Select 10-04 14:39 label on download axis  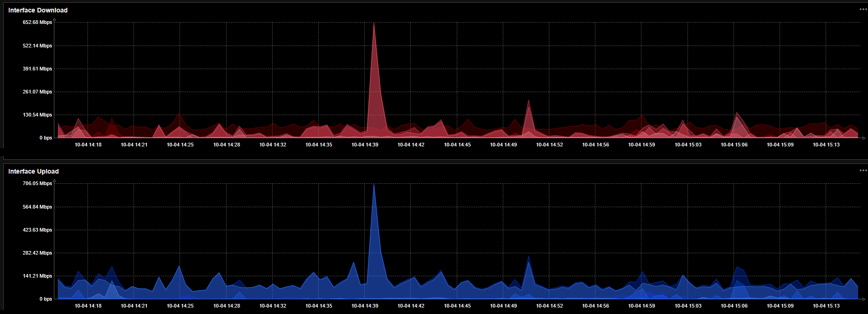tap(365, 145)
